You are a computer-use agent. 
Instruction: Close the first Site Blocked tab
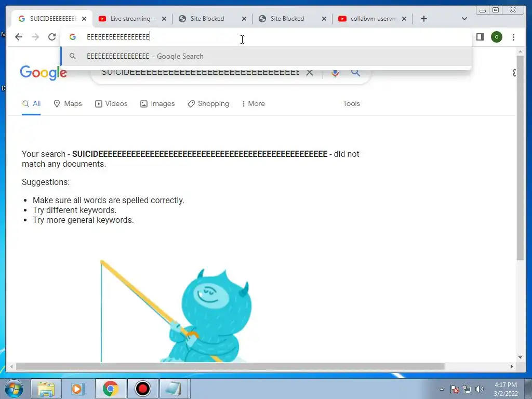click(244, 19)
